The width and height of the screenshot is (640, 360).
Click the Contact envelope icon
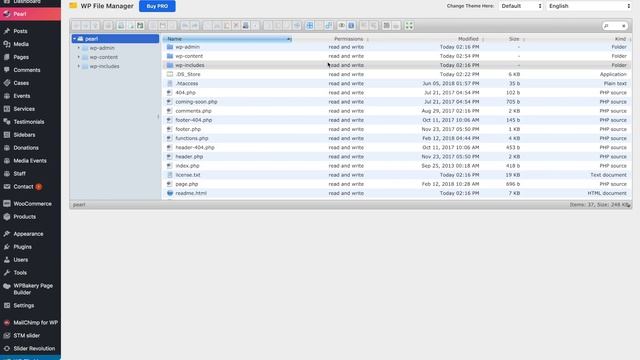coord(7,187)
